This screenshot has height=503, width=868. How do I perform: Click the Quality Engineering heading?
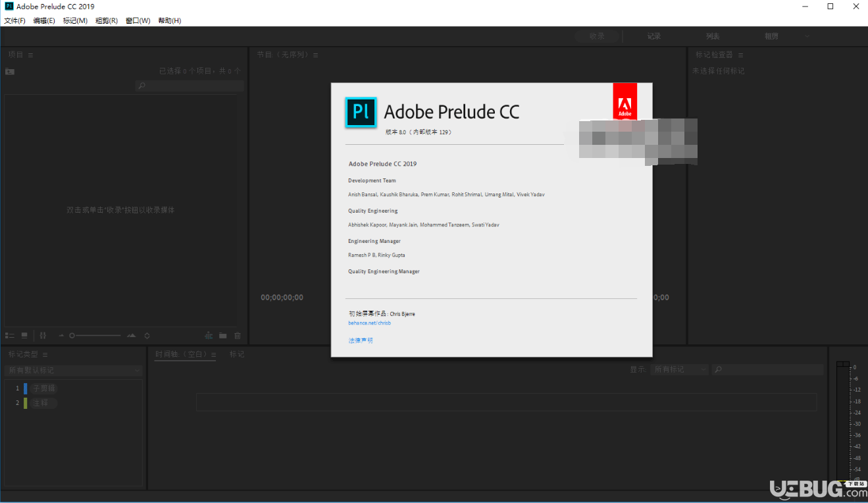(x=372, y=211)
